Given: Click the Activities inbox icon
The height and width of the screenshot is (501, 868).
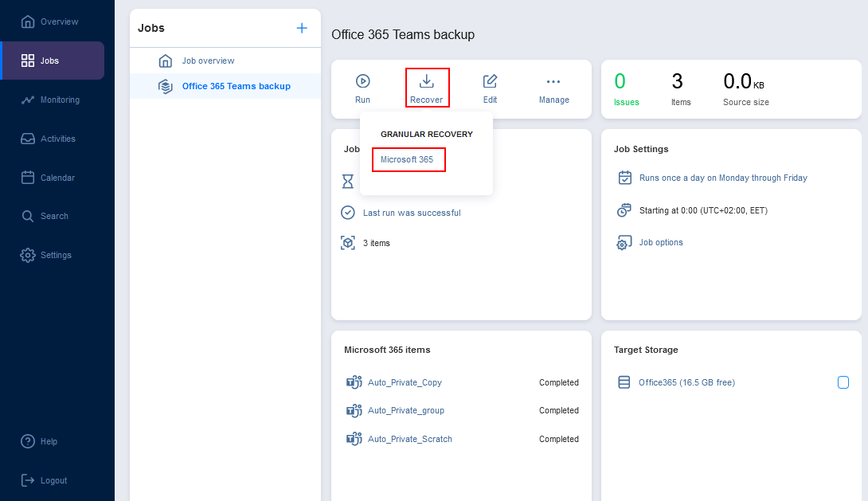Looking at the screenshot, I should coord(28,139).
